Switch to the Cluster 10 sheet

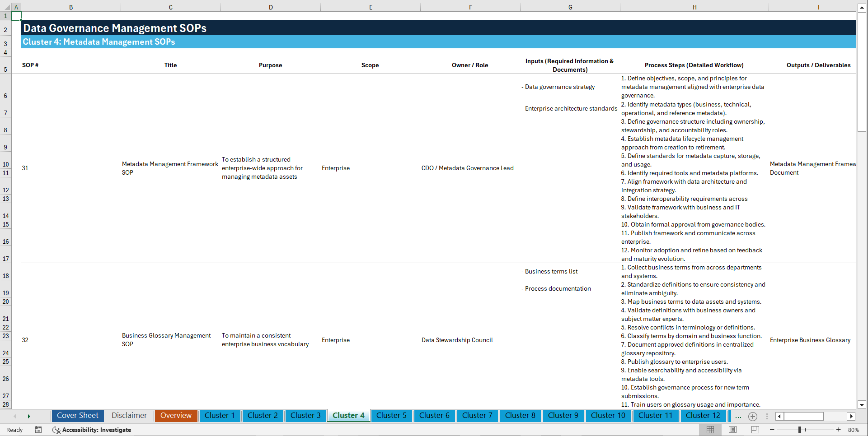(608, 416)
